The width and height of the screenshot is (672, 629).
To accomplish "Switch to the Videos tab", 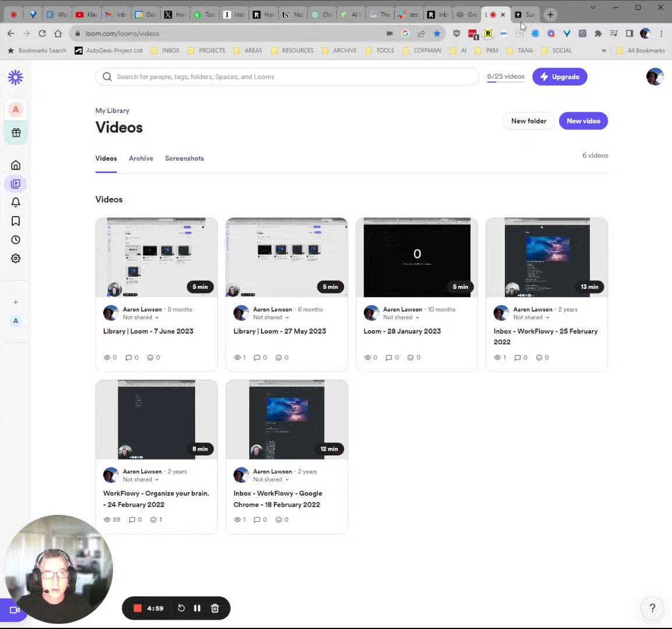I will point(106,158).
